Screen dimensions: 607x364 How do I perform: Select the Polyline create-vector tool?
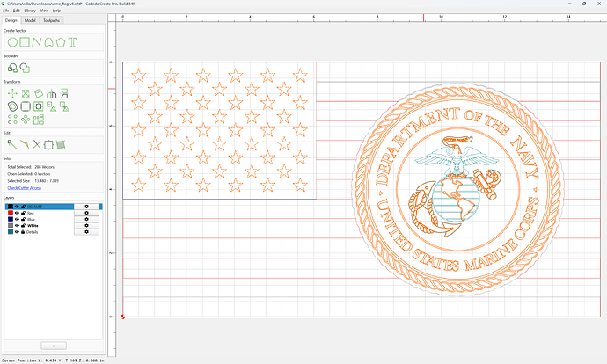pos(37,42)
